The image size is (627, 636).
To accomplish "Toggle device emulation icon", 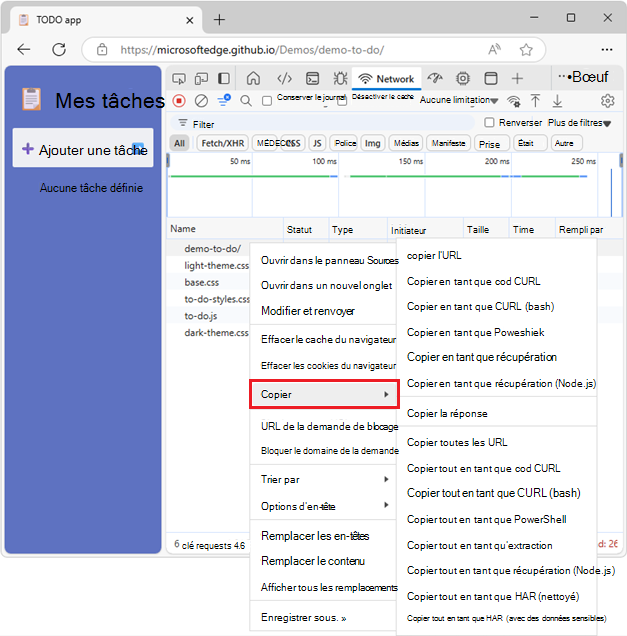I will (201, 78).
